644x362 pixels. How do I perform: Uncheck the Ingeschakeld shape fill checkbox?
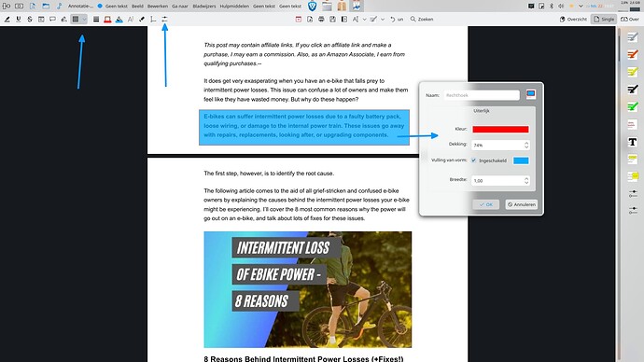pyautogui.click(x=473, y=160)
